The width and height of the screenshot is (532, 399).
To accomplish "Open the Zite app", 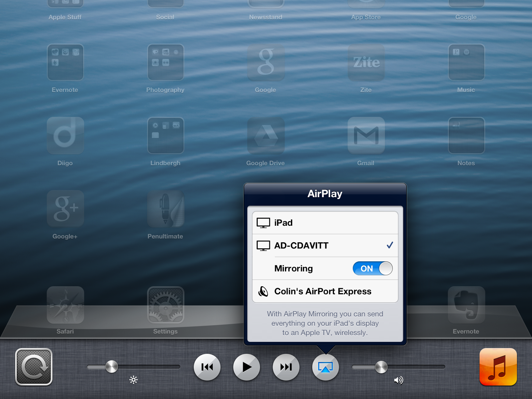I will 366,62.
